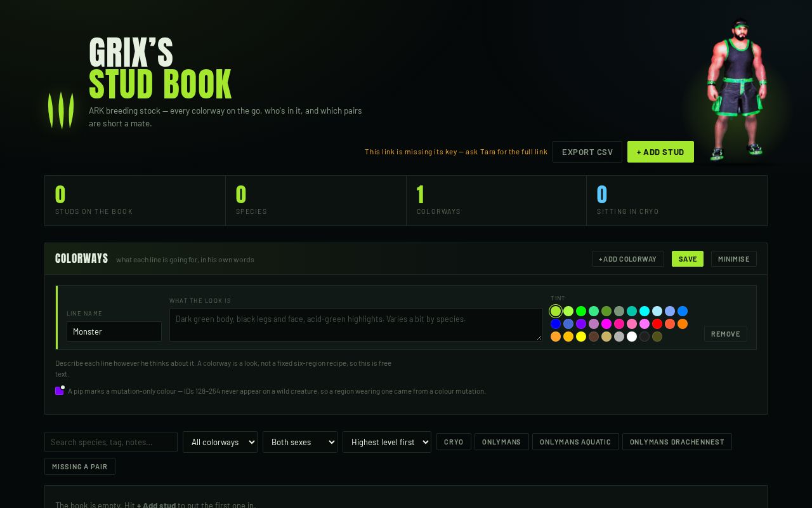Click the muscular character avatar image
Image resolution: width=812 pixels, height=508 pixels.
tap(738, 89)
